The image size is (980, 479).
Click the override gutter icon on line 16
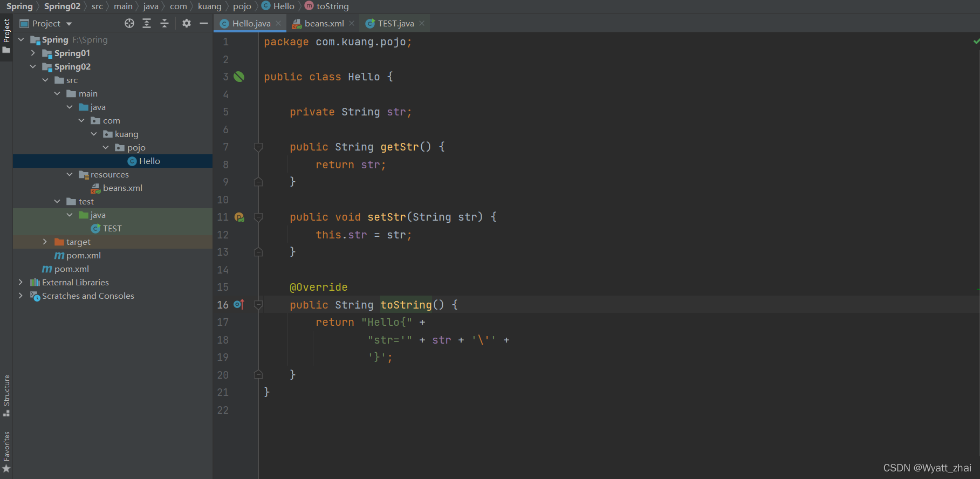[239, 305]
